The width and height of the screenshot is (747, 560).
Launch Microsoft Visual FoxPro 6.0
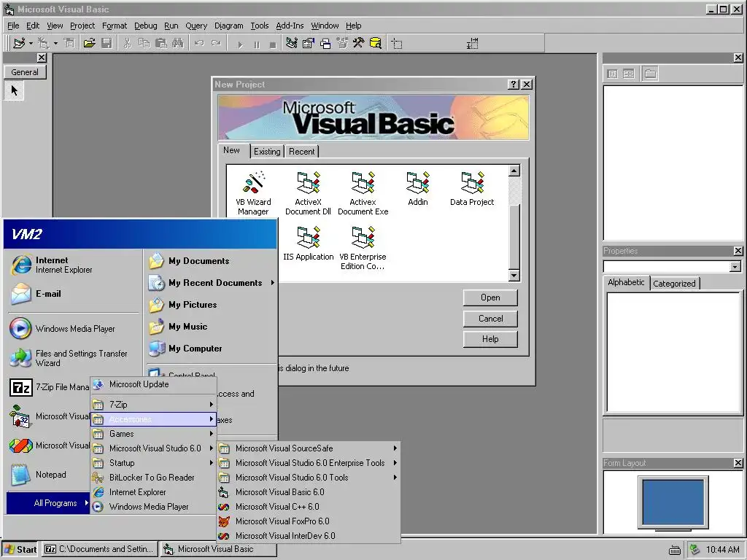pyautogui.click(x=309, y=521)
